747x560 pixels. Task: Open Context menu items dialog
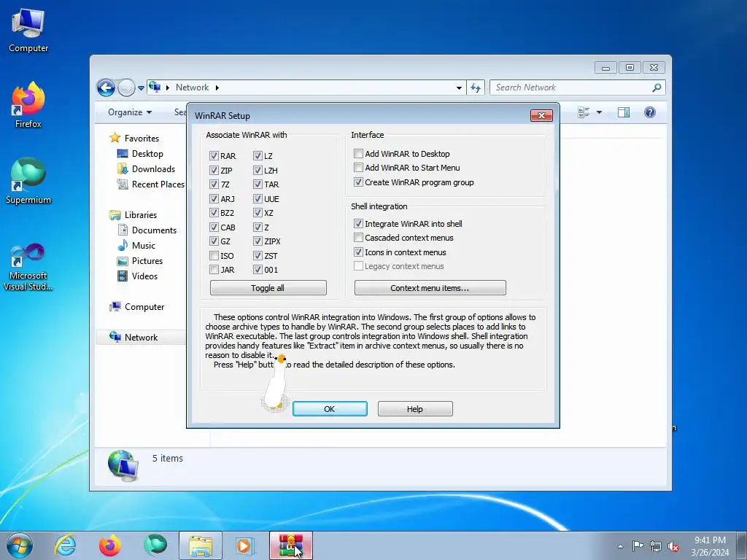430,287
